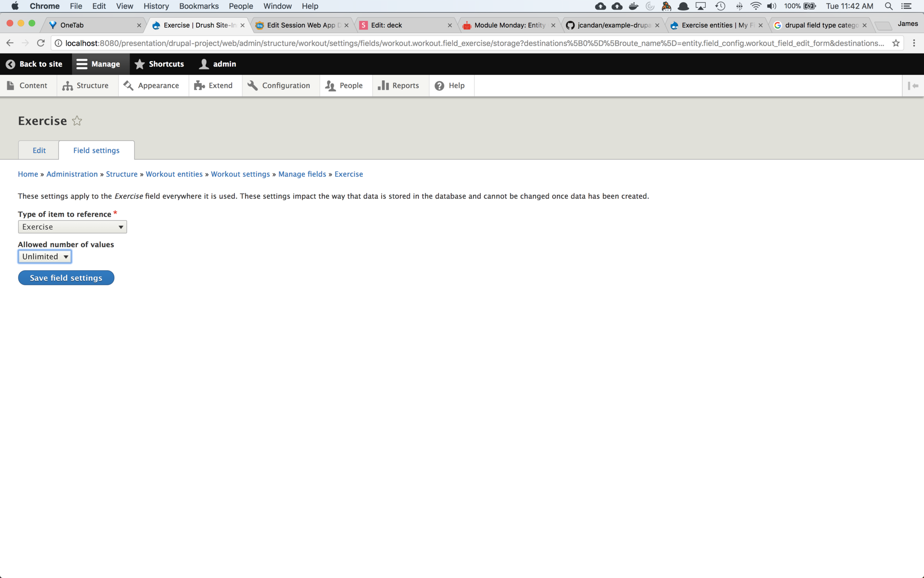Click into the browser address bar URL
Screen dimensions: 924x578
tap(471, 43)
